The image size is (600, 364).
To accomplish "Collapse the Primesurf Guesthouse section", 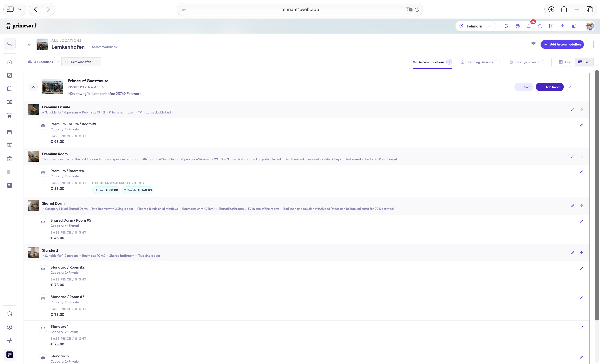I will click(x=33, y=87).
